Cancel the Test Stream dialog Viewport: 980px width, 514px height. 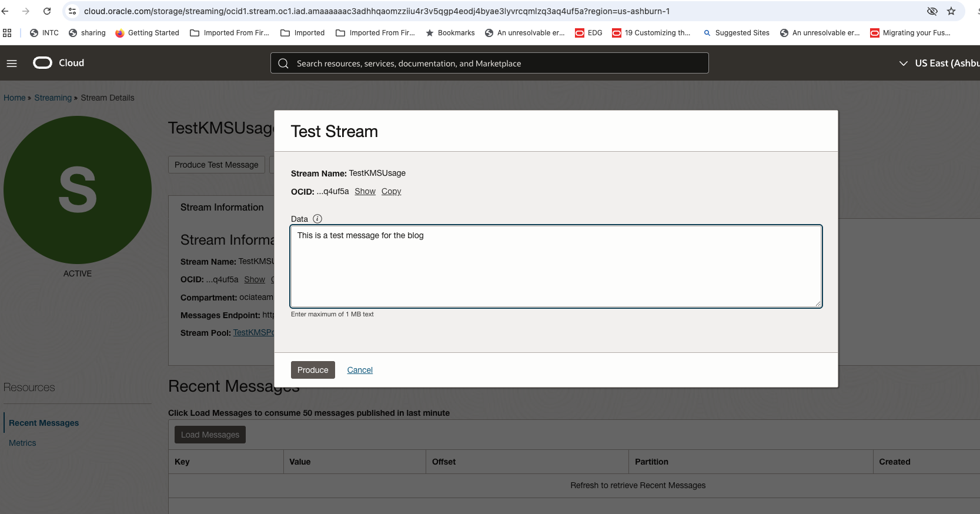click(x=360, y=370)
